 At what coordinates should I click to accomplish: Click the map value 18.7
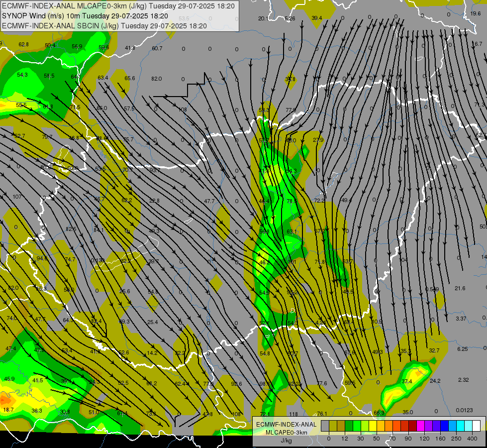point(8,410)
